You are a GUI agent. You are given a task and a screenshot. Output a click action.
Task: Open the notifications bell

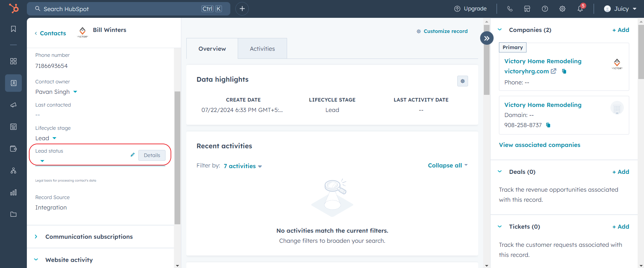click(580, 9)
